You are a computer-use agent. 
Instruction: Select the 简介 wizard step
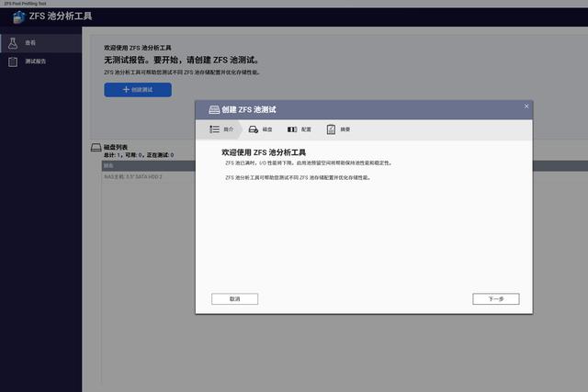tap(221, 129)
